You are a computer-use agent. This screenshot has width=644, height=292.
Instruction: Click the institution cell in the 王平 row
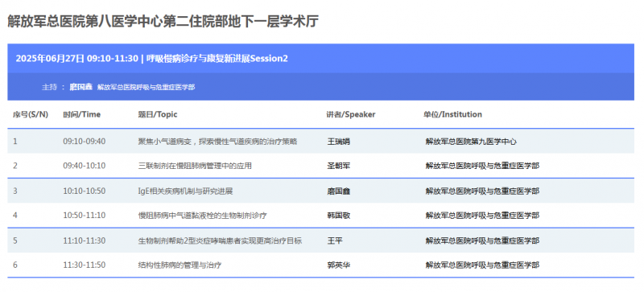pos(482,241)
